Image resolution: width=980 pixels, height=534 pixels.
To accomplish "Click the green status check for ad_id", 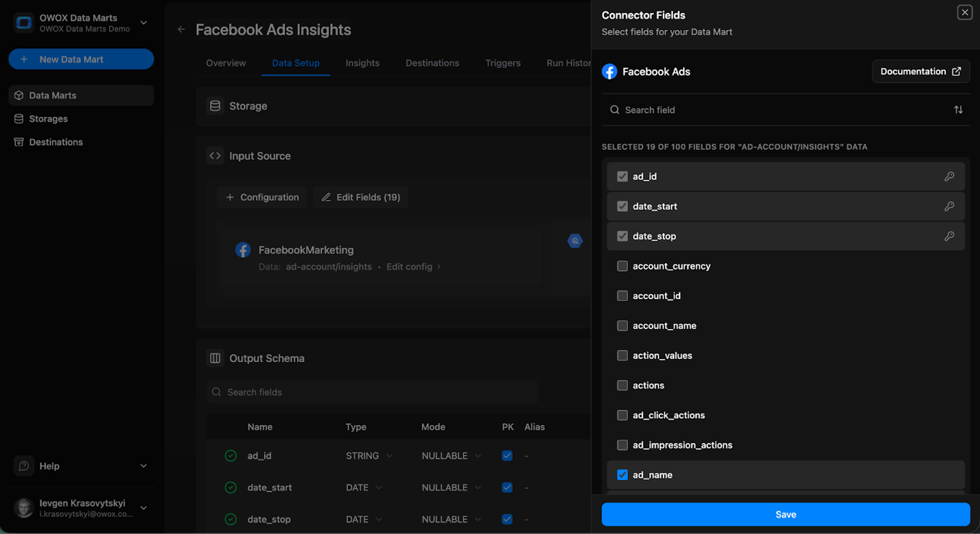I will (x=230, y=456).
